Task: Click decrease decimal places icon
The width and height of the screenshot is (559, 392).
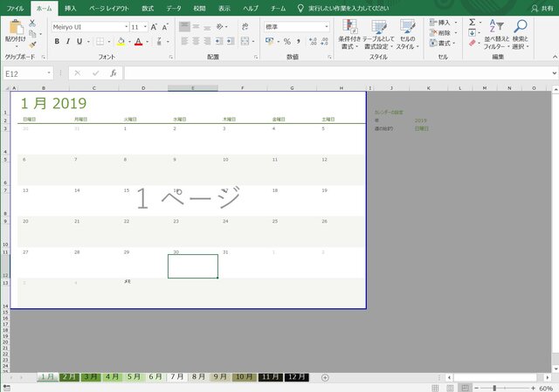Action: (324, 42)
